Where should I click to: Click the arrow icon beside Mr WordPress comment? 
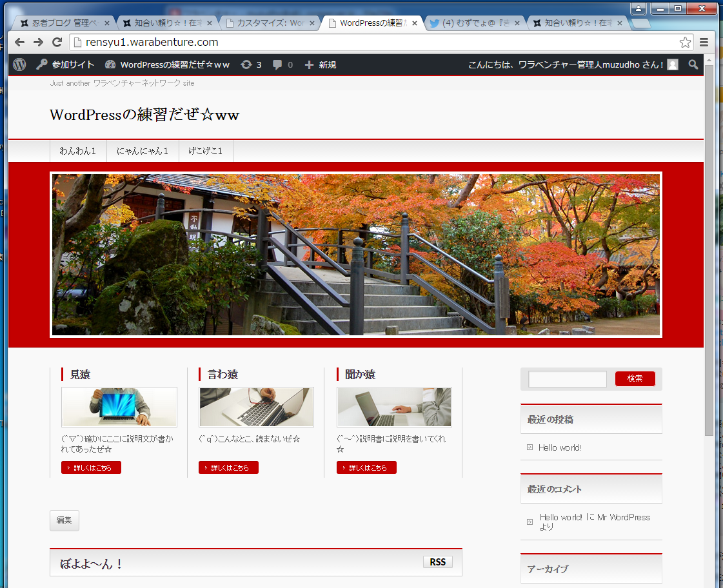click(530, 522)
